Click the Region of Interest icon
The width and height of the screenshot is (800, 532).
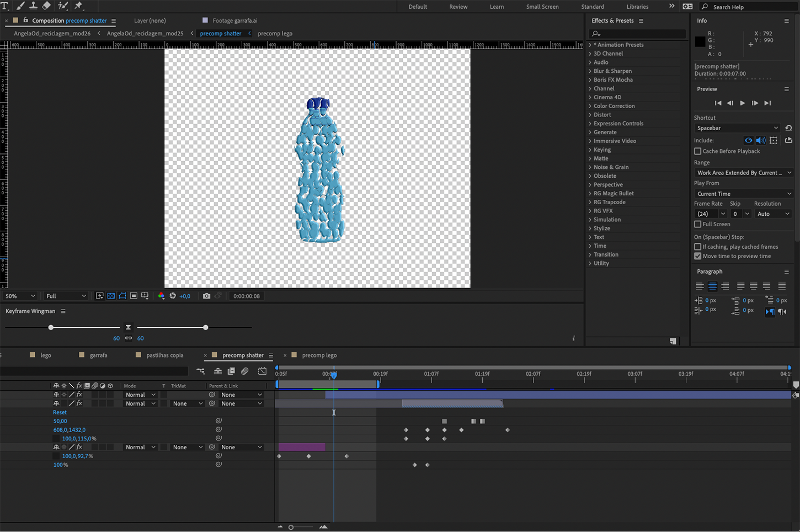(x=134, y=296)
